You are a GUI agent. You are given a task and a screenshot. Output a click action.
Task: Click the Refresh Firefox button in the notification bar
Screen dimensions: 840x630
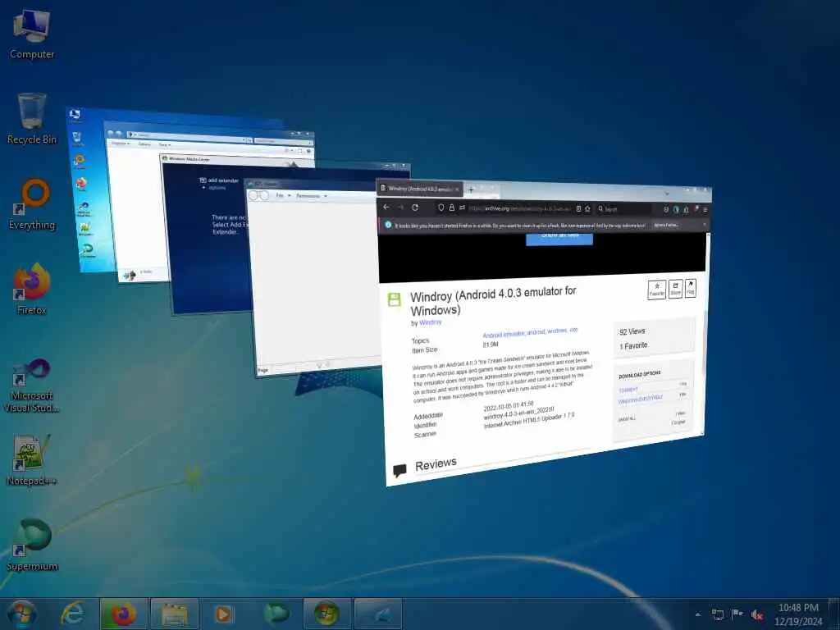point(666,225)
